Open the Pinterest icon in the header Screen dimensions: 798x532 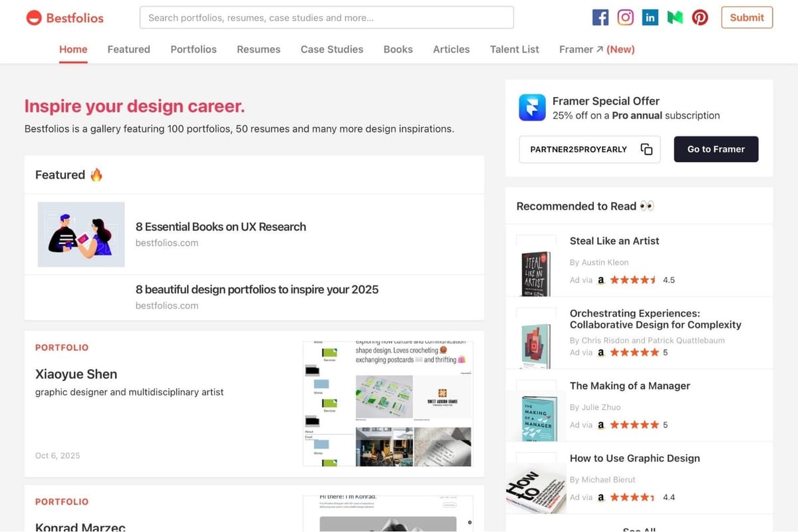700,17
